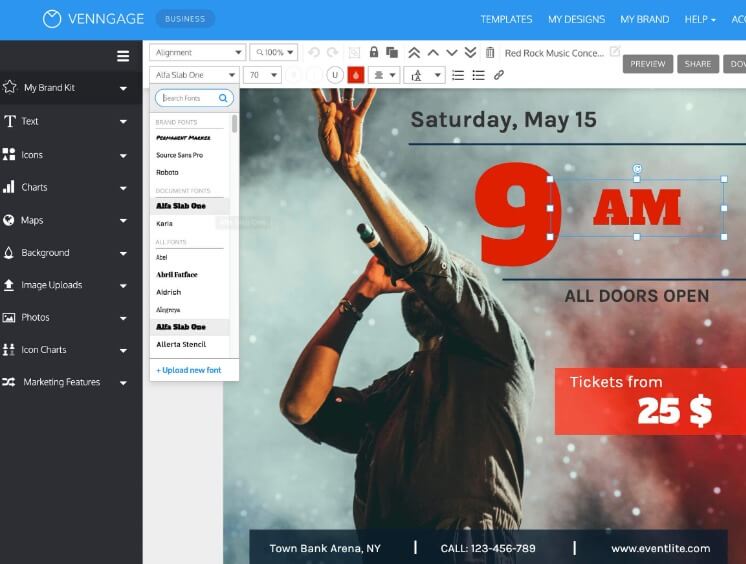This screenshot has height=564, width=746.
Task: Send element to back with double down arrows
Action: pos(471,52)
